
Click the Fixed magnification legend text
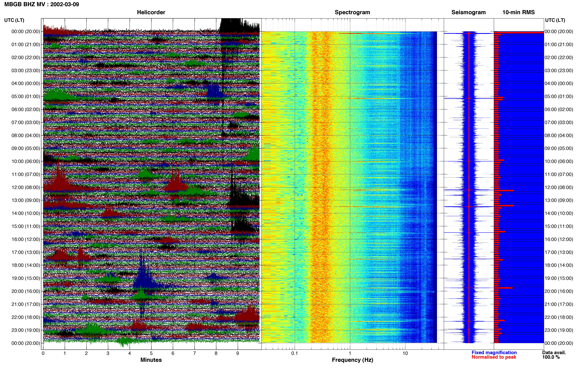point(494,352)
